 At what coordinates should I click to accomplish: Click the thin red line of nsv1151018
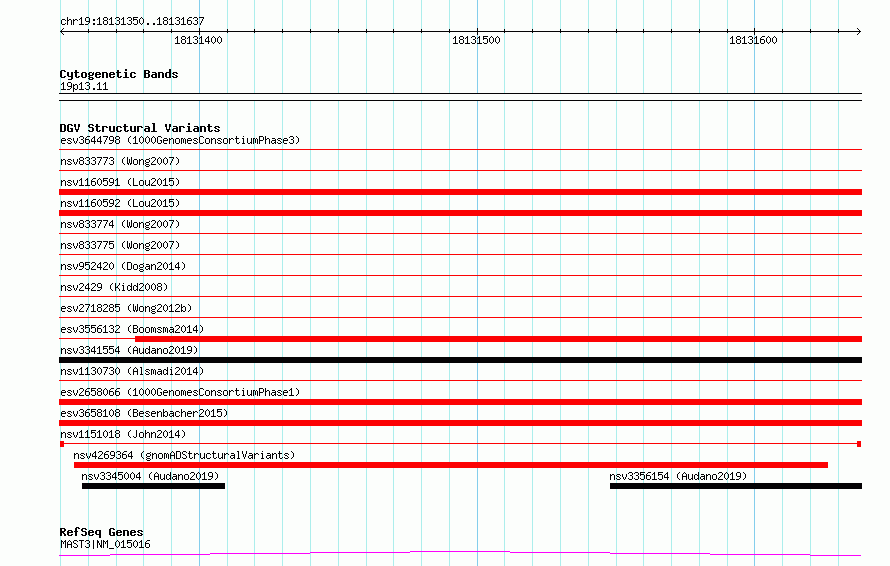tap(460, 444)
